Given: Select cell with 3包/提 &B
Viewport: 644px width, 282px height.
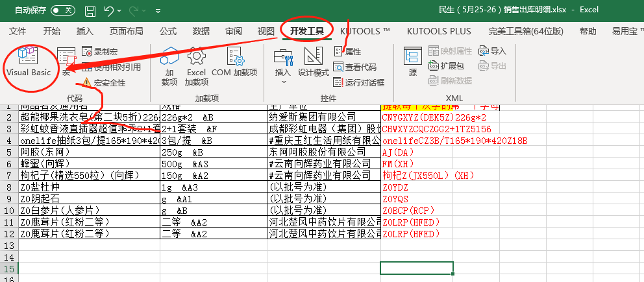Looking at the screenshot, I should coord(214,141).
